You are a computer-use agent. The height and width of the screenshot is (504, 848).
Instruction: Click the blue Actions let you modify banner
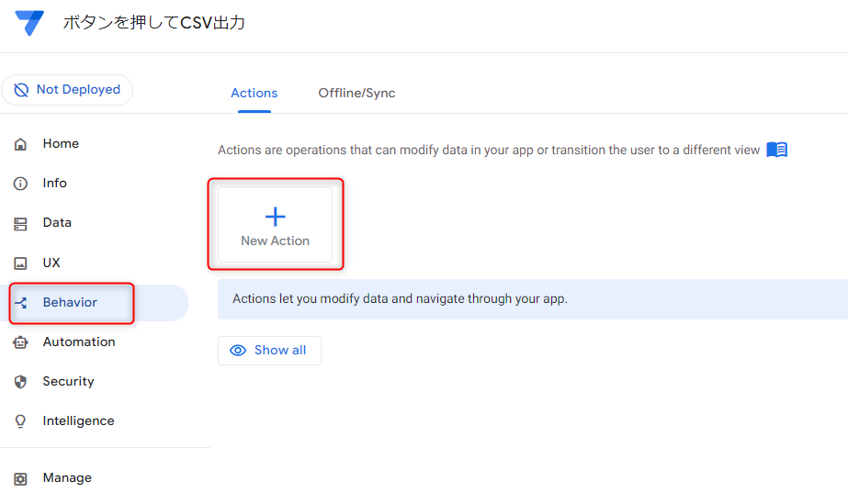click(533, 299)
